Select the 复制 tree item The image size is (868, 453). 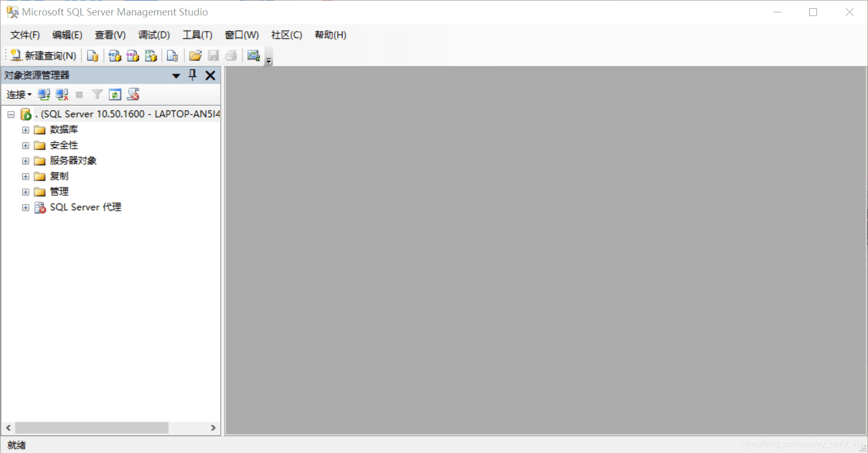click(59, 176)
